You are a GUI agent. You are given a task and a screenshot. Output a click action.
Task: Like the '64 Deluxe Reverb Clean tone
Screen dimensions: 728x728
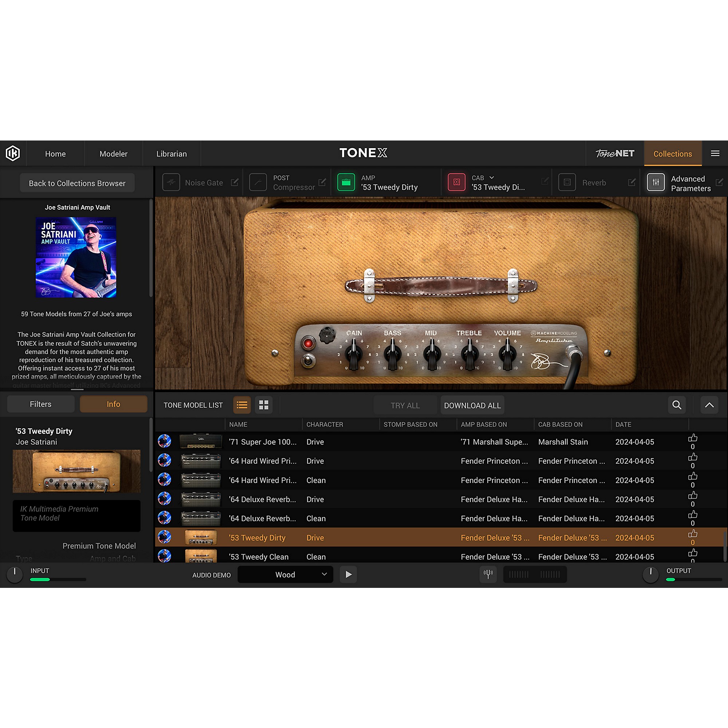click(x=693, y=515)
